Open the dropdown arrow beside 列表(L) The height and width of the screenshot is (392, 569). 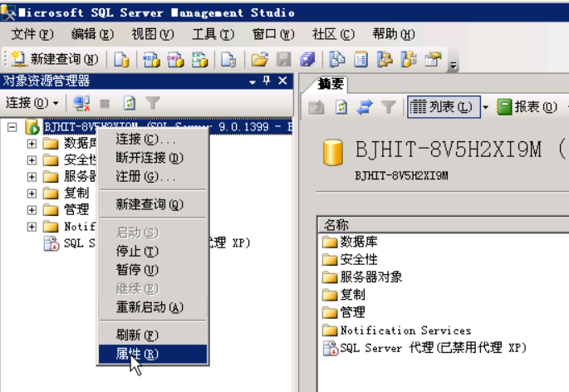pyautogui.click(x=486, y=107)
